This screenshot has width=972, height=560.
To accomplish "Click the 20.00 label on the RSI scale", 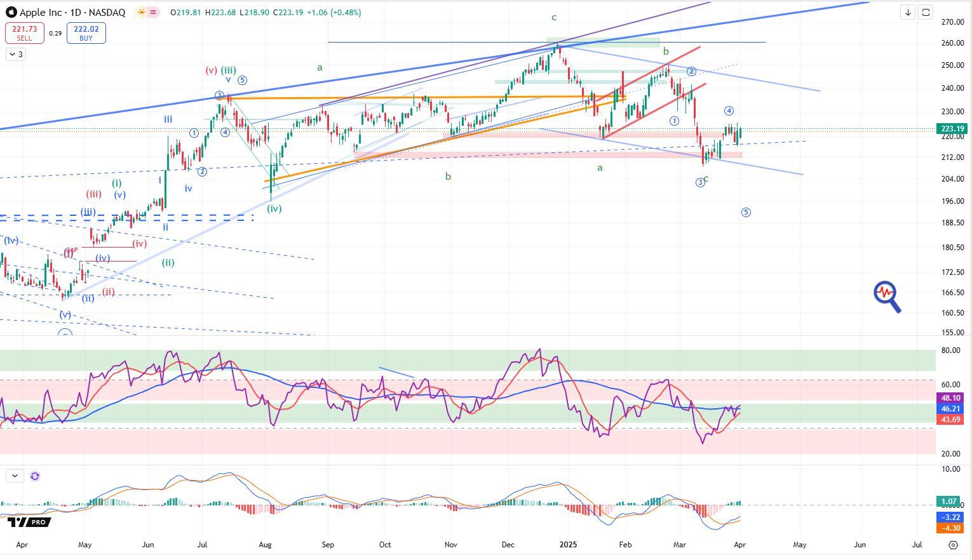I will (950, 454).
